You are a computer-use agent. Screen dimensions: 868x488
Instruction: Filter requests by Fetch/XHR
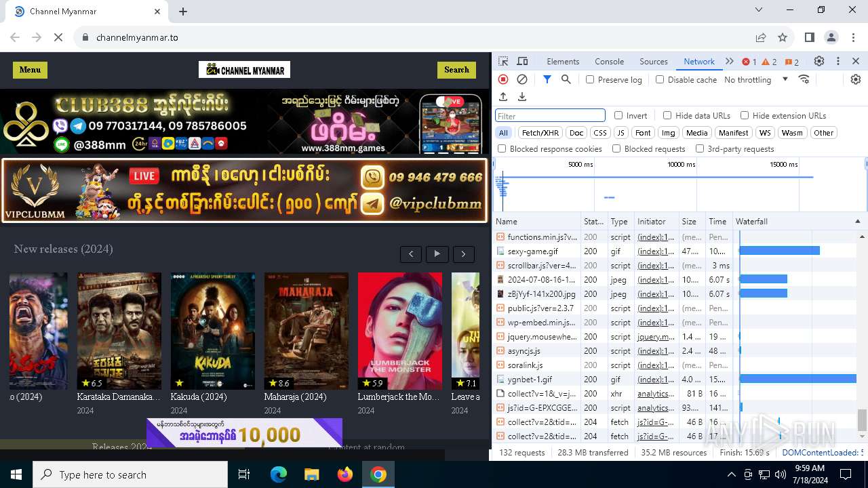coord(540,133)
